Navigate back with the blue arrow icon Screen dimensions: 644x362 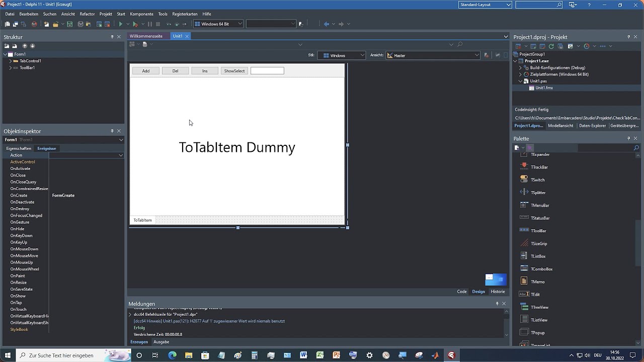point(326,24)
